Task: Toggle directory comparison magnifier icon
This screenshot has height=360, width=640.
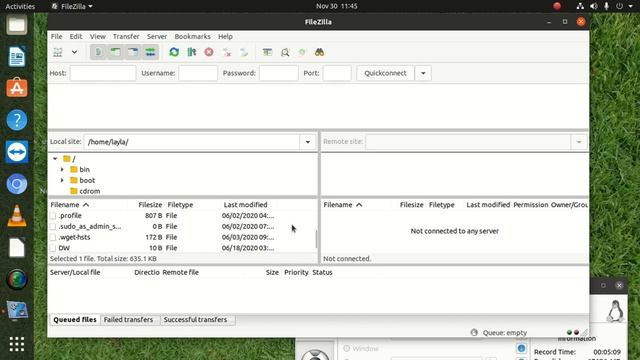Action: click(x=285, y=52)
